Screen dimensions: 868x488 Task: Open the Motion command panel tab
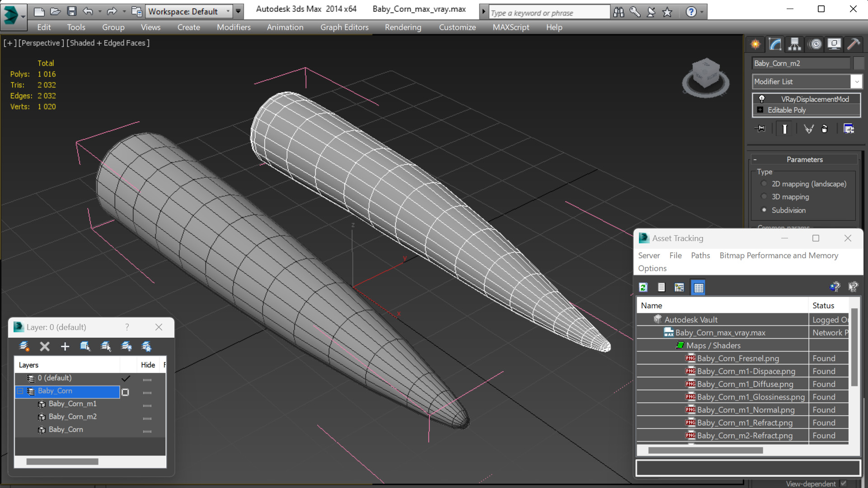816,44
